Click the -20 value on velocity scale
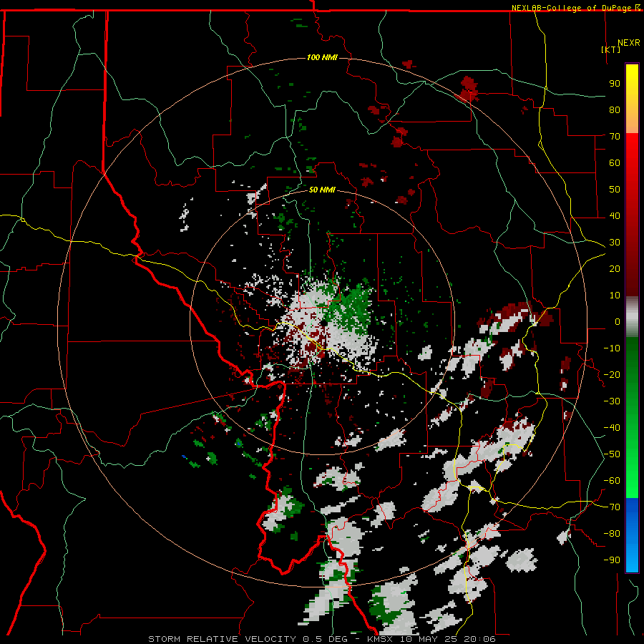Screen dimensions: 644x644 (x=612, y=374)
